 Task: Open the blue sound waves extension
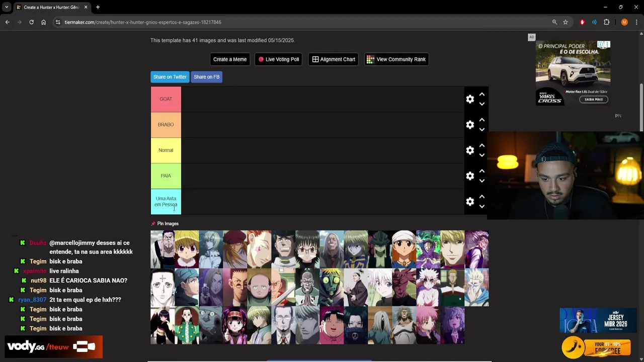[594, 22]
